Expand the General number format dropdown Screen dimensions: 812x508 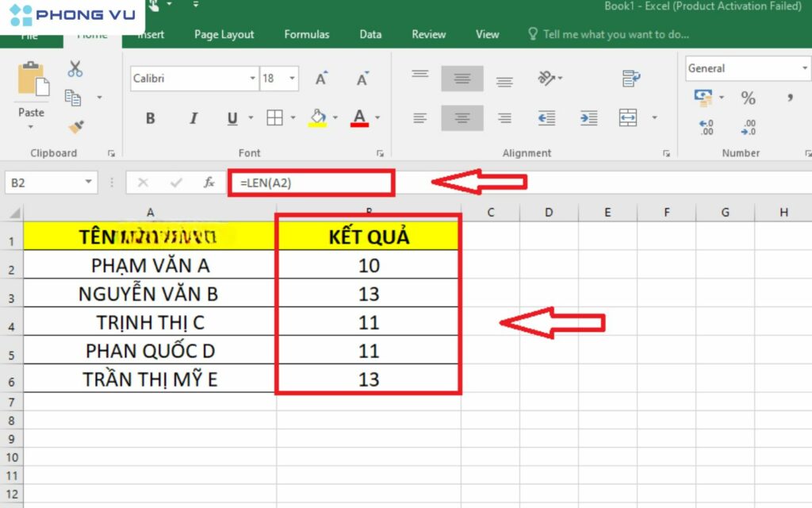coord(804,69)
